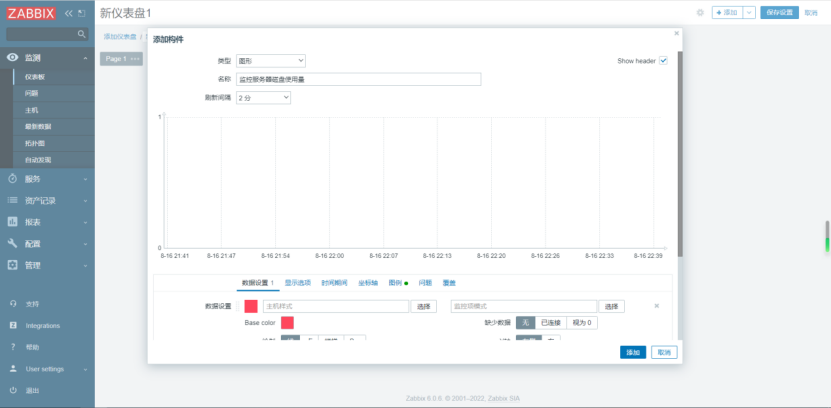Open the 刷新间隔 dropdown showing 2 分
This screenshot has width=831, height=408.
pos(263,97)
